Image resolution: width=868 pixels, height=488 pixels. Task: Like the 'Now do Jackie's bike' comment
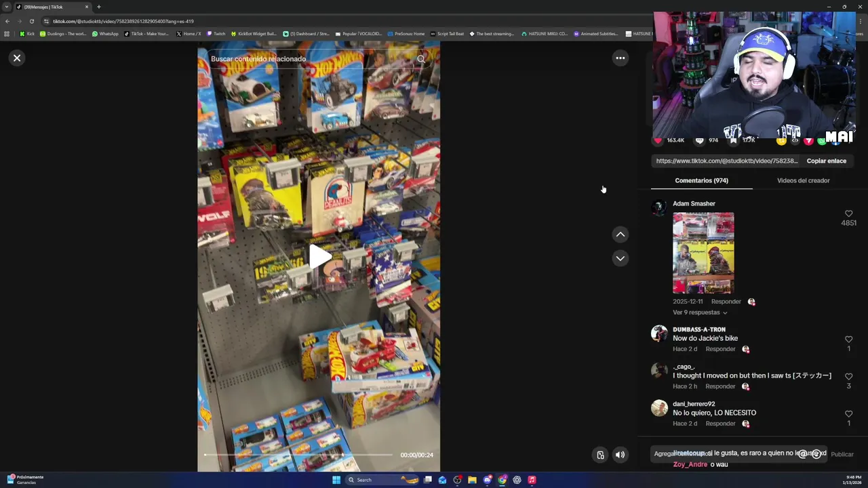pos(848,340)
